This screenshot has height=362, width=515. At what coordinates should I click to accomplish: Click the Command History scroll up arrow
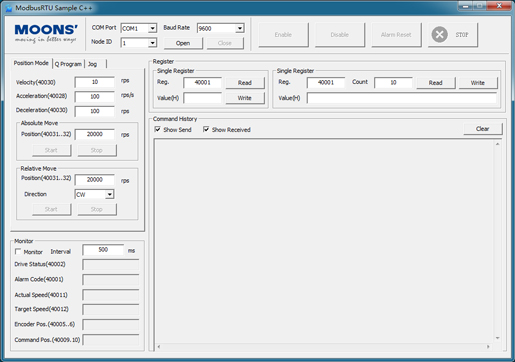coord(497,144)
